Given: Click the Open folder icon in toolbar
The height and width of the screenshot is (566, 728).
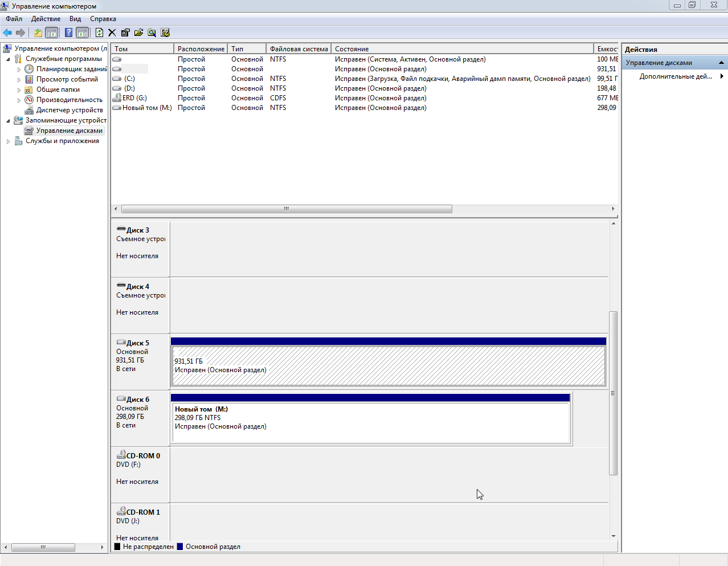Looking at the screenshot, I should coord(138,33).
